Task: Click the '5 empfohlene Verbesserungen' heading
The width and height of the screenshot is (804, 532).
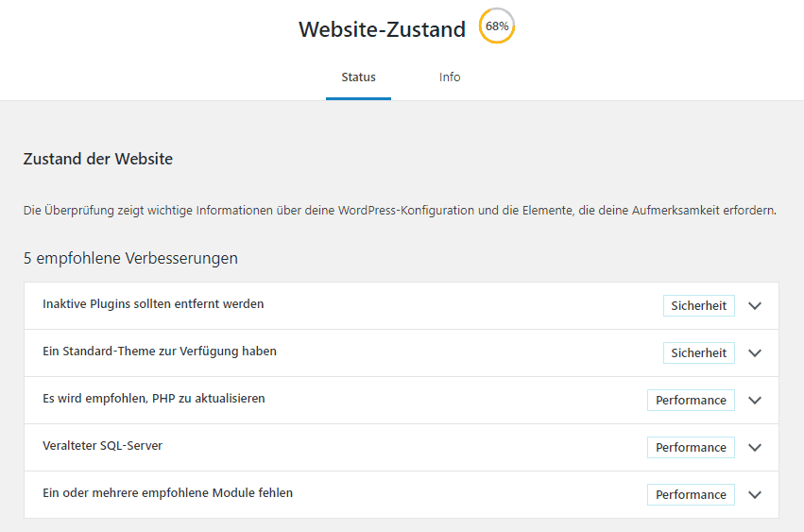Action: 130,258
